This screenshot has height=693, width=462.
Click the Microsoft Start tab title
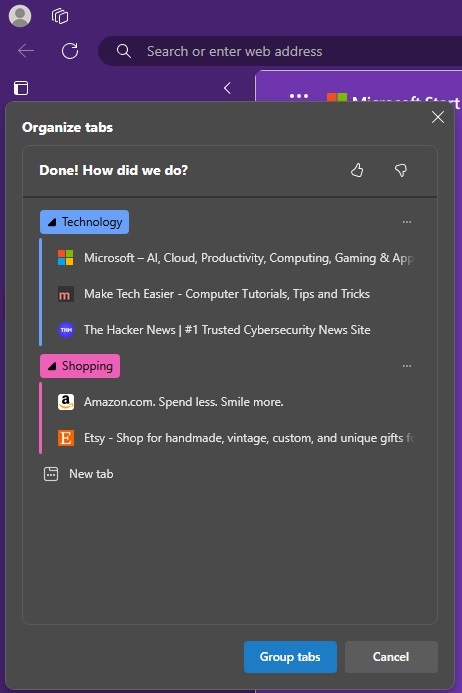click(x=406, y=99)
